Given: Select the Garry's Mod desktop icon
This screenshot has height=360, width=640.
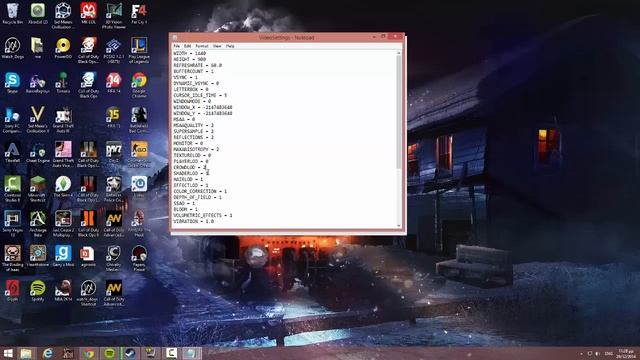Looking at the screenshot, I should 63,257.
